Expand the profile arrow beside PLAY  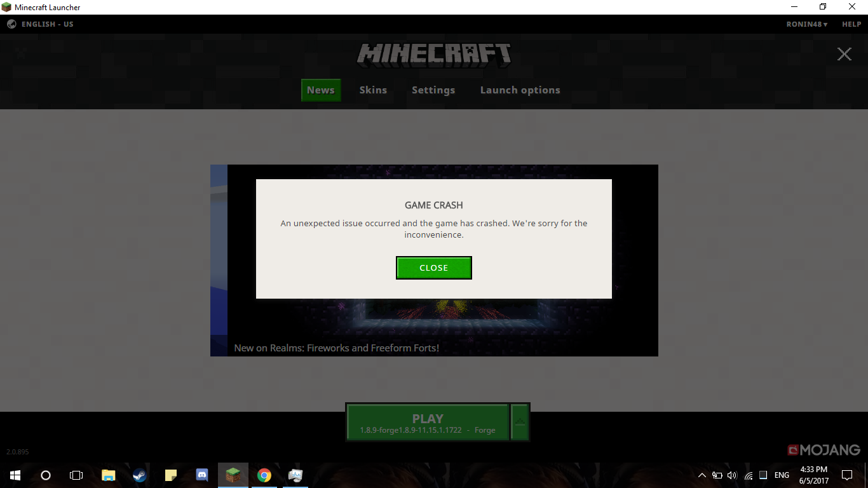click(520, 421)
